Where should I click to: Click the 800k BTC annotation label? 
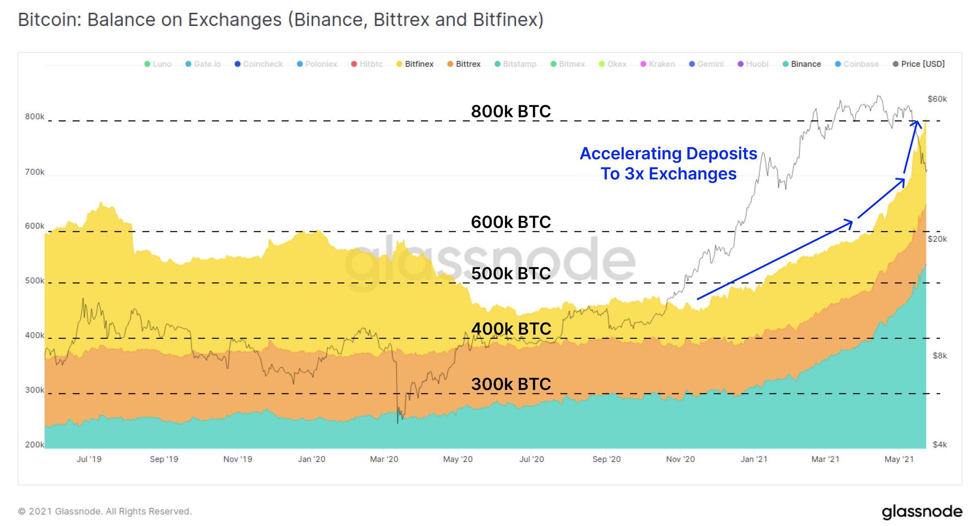pos(511,111)
